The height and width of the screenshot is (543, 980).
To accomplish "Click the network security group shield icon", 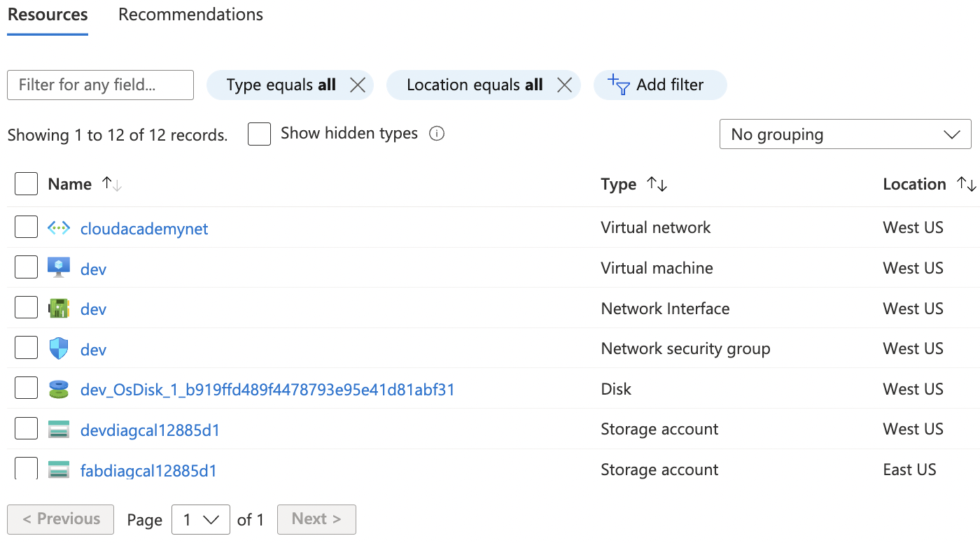I will pyautogui.click(x=59, y=348).
